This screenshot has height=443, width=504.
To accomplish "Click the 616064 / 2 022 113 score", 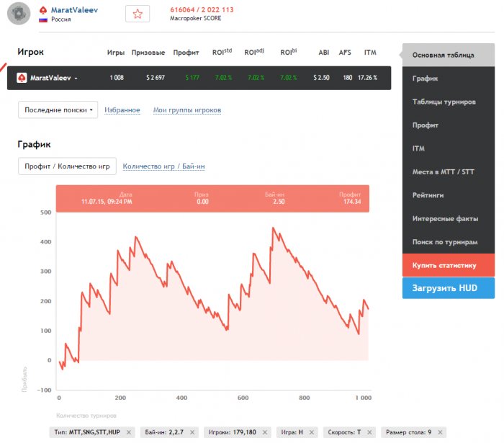I will point(202,10).
